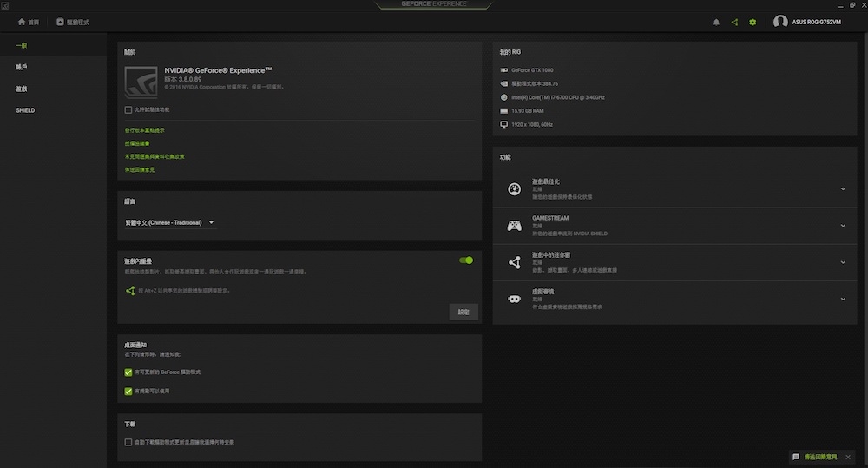Go to 首頁 with the home icon
Viewport: 868px width, 468px height.
point(28,22)
